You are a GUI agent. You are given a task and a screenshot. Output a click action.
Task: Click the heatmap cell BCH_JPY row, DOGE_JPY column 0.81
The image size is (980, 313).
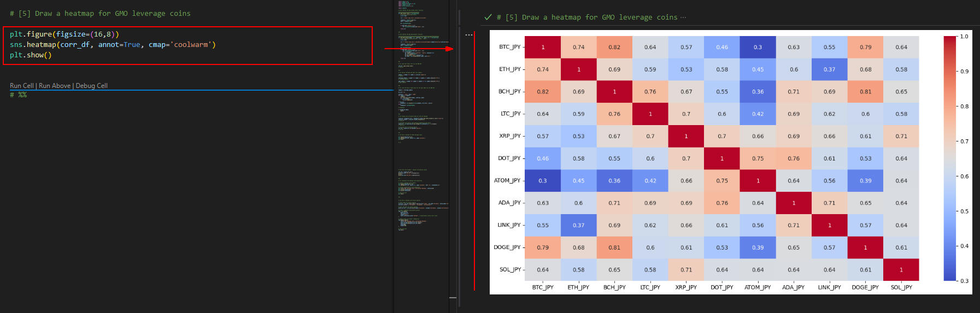(866, 92)
